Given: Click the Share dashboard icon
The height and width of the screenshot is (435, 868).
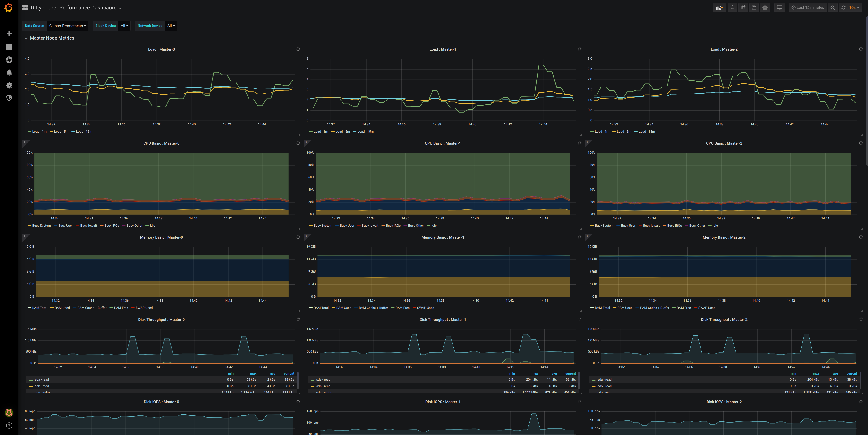Looking at the screenshot, I should coord(743,7).
